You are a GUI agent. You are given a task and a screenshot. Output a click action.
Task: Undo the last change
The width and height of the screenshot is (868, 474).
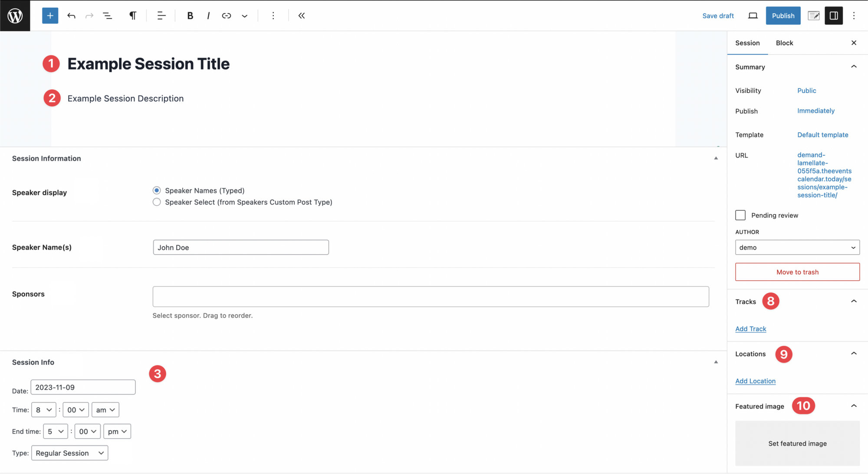tap(71, 16)
